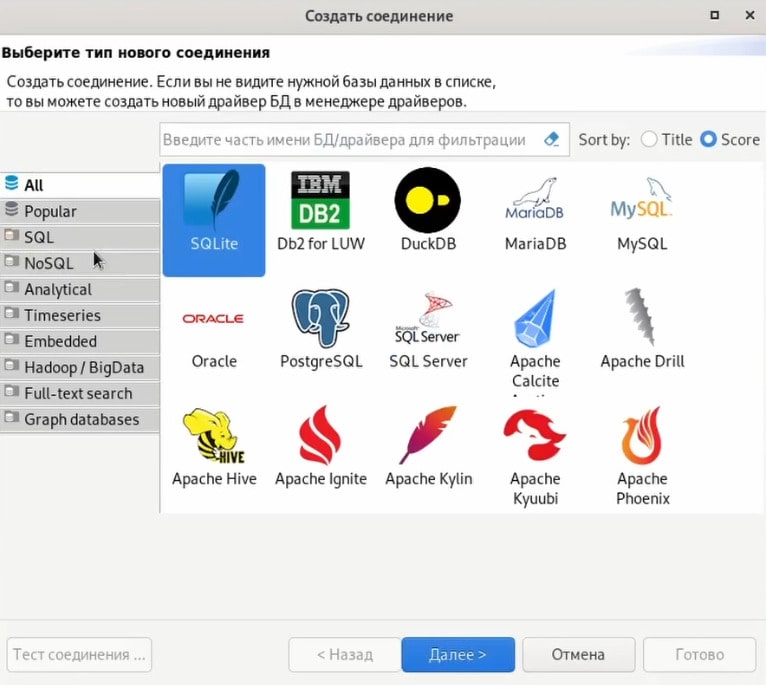
Task: Show the All databases category
Action: [x=80, y=185]
